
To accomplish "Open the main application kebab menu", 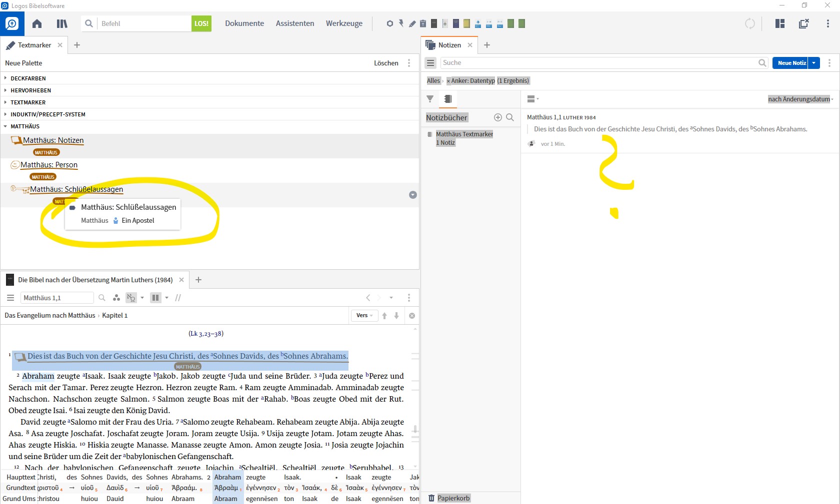I will point(828,23).
